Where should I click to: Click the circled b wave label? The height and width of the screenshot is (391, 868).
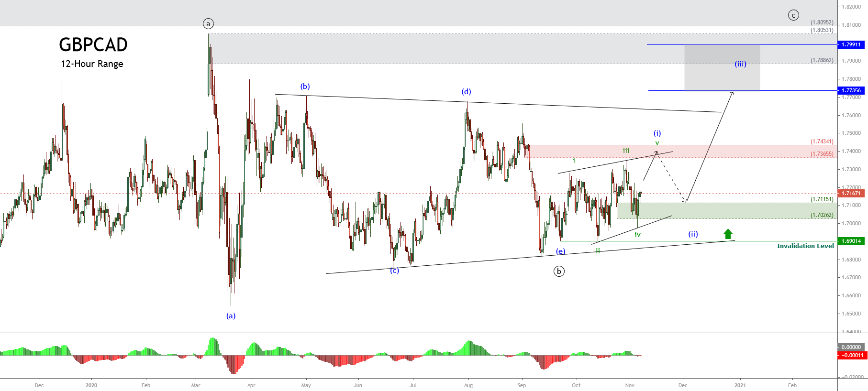(559, 271)
